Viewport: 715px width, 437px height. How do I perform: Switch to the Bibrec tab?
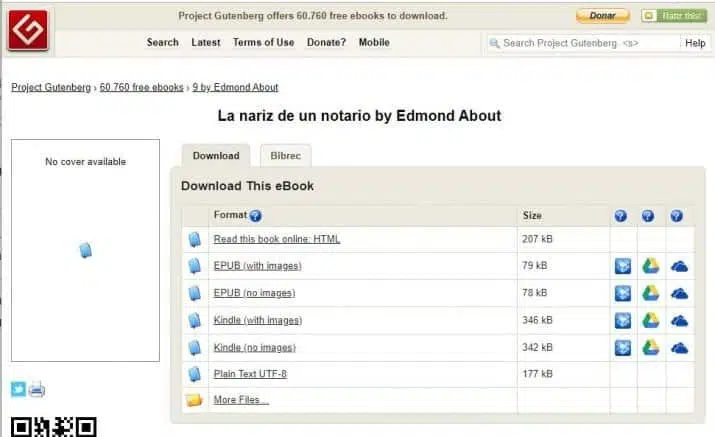point(285,156)
